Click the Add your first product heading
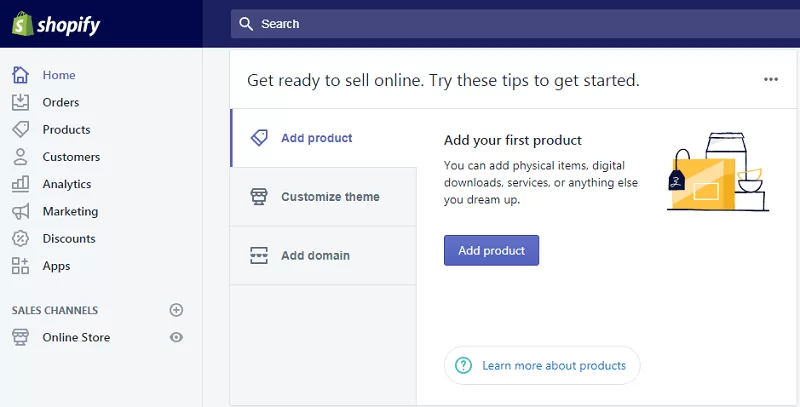Viewport: 800px width, 407px height. point(513,140)
